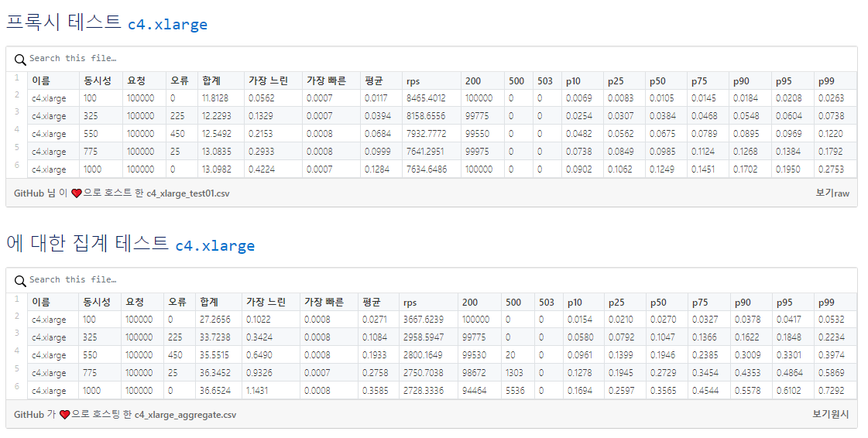The height and width of the screenshot is (438, 868).
Task: Open c4_xlarge_aggregate.csv file link
Action: 185,415
